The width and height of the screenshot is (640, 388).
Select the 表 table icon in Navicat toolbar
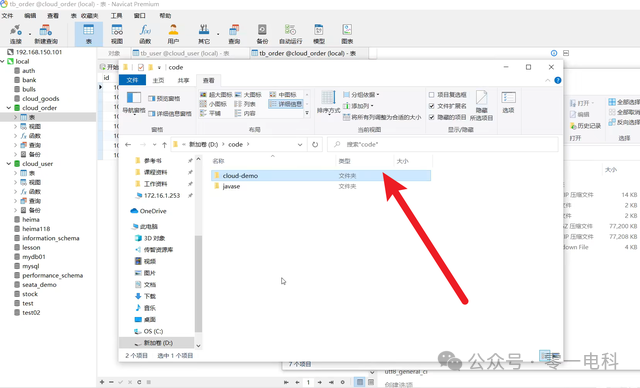click(89, 34)
